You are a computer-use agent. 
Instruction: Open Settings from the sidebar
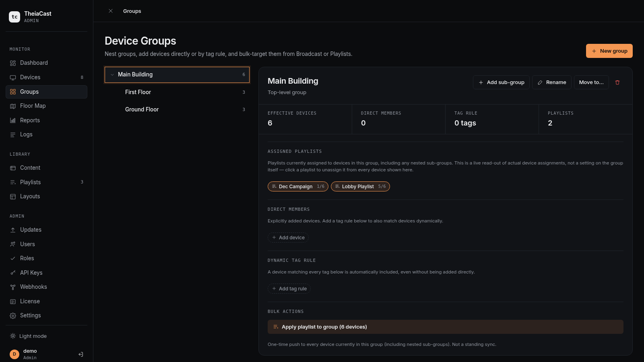point(46,315)
